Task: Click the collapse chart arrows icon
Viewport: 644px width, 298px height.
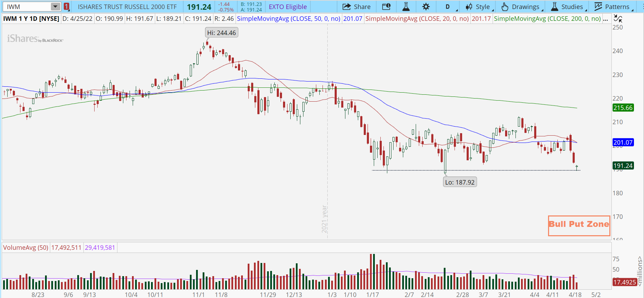Action: click(x=618, y=19)
